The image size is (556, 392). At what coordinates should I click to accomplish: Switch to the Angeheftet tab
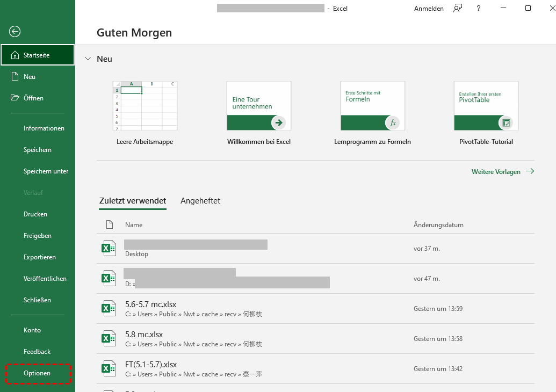(200, 201)
